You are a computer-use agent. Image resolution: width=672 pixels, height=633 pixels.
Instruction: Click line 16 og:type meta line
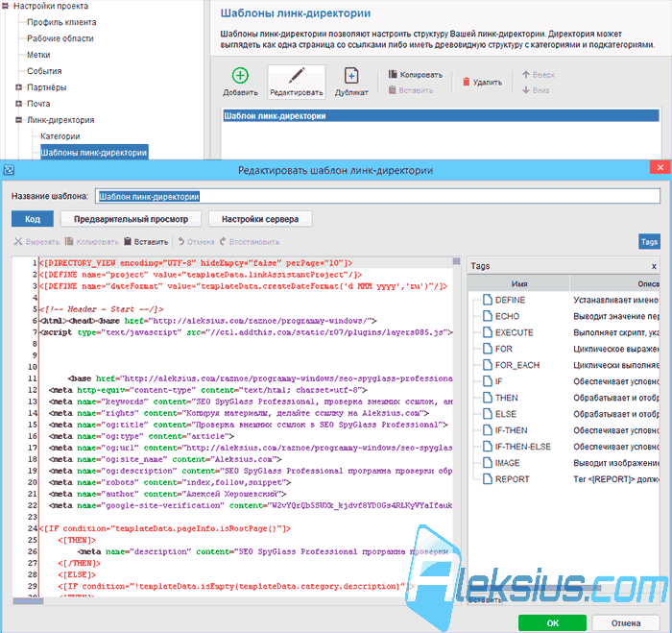tap(141, 436)
